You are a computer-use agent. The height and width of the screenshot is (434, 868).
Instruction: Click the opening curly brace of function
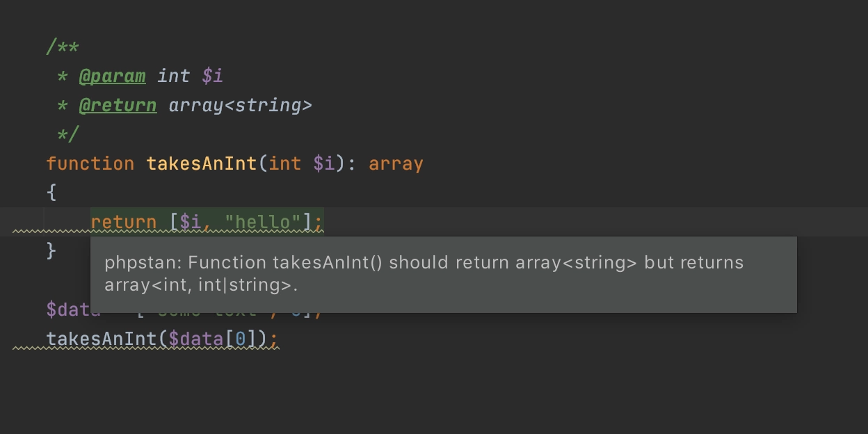tap(51, 193)
